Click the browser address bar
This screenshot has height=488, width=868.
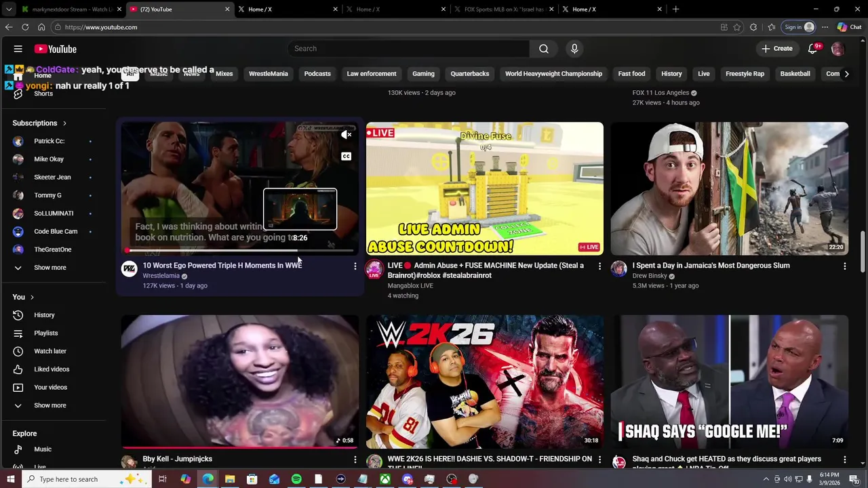[x=387, y=27]
